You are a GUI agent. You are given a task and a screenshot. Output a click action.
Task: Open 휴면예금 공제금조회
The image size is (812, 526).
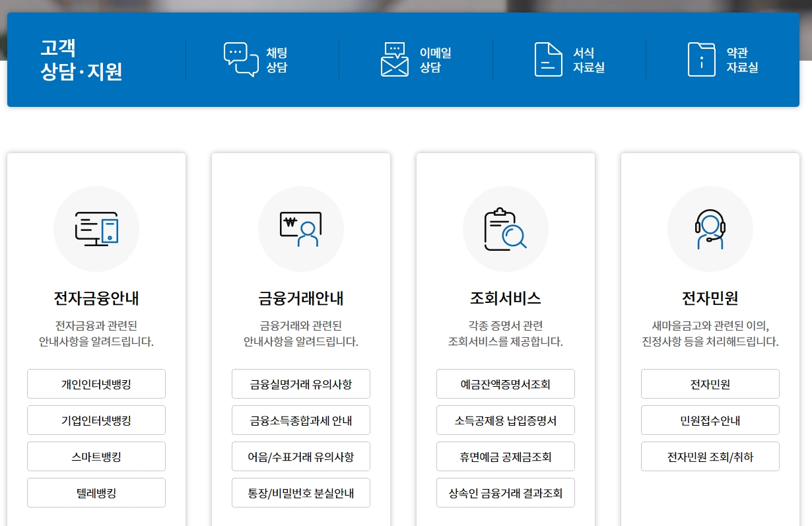point(505,456)
